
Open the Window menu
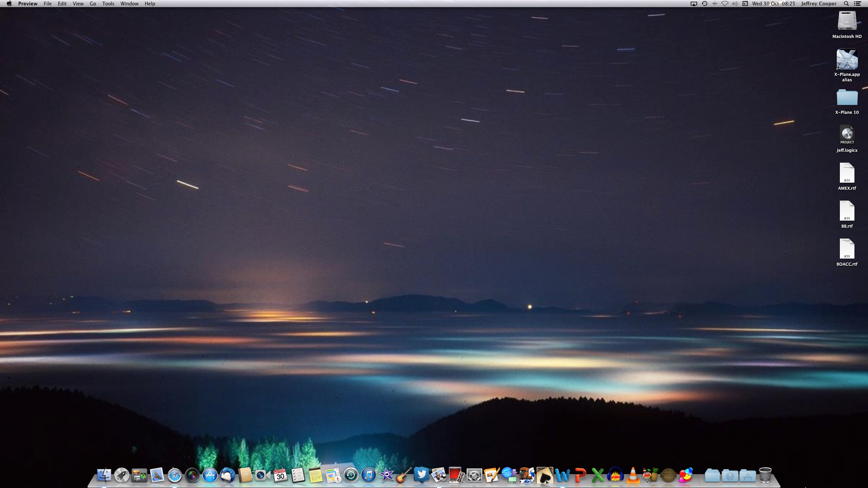pyautogui.click(x=130, y=4)
